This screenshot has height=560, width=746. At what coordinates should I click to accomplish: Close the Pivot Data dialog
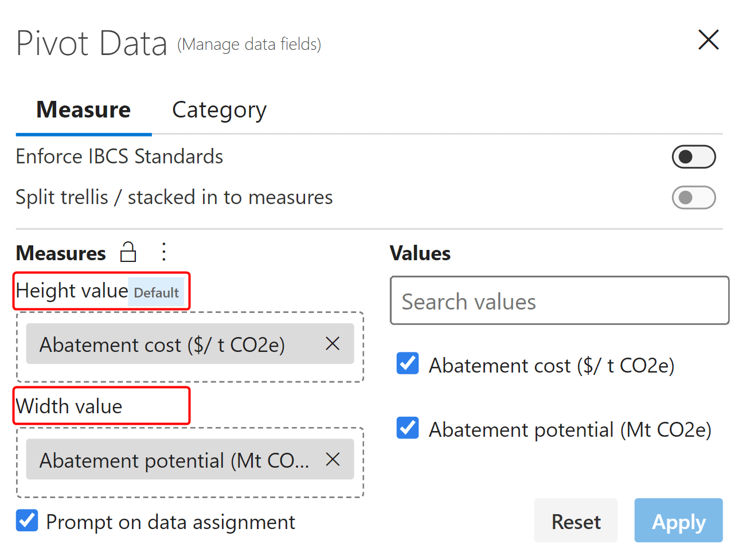pyautogui.click(x=709, y=40)
